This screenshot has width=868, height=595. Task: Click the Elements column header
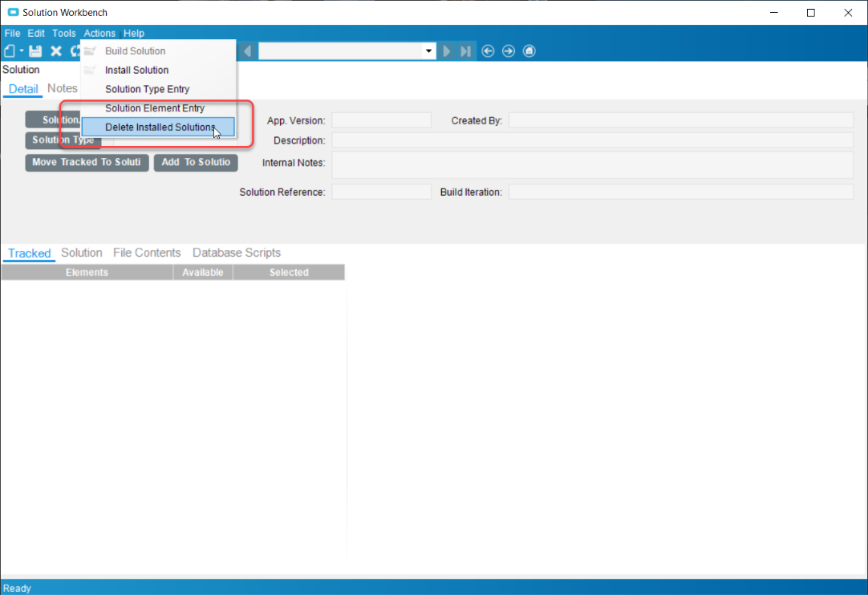[87, 273]
